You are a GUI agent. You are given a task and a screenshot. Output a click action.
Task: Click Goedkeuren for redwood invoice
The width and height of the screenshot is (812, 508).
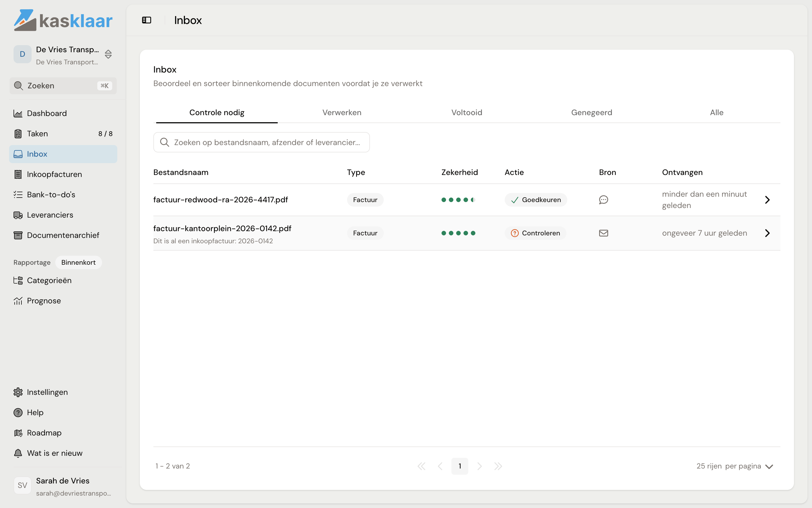[x=535, y=200]
